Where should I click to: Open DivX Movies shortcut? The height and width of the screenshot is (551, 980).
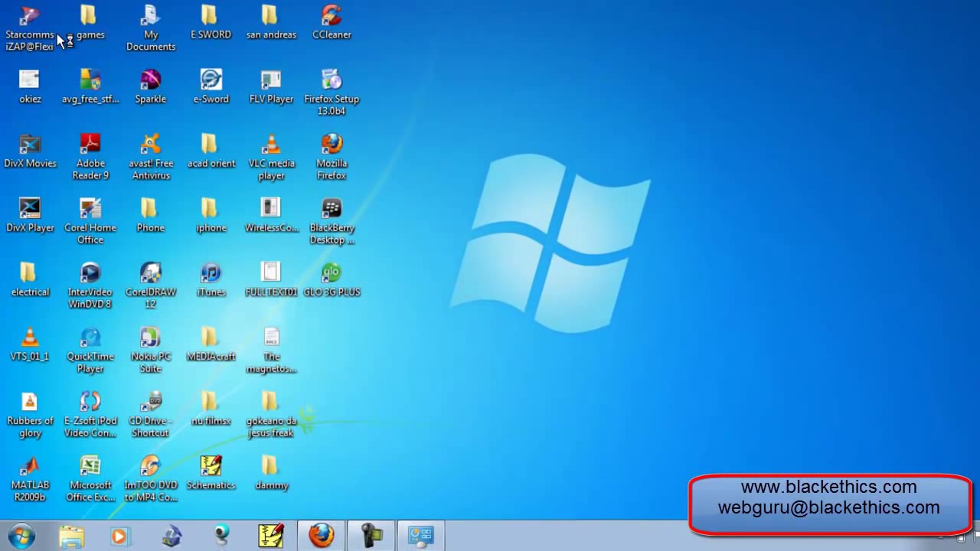(x=30, y=151)
